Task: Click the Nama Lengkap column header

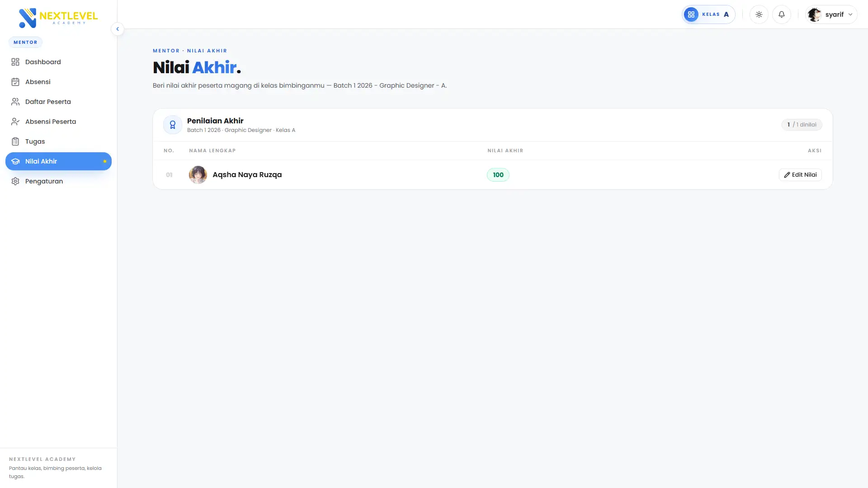Action: 212,150
